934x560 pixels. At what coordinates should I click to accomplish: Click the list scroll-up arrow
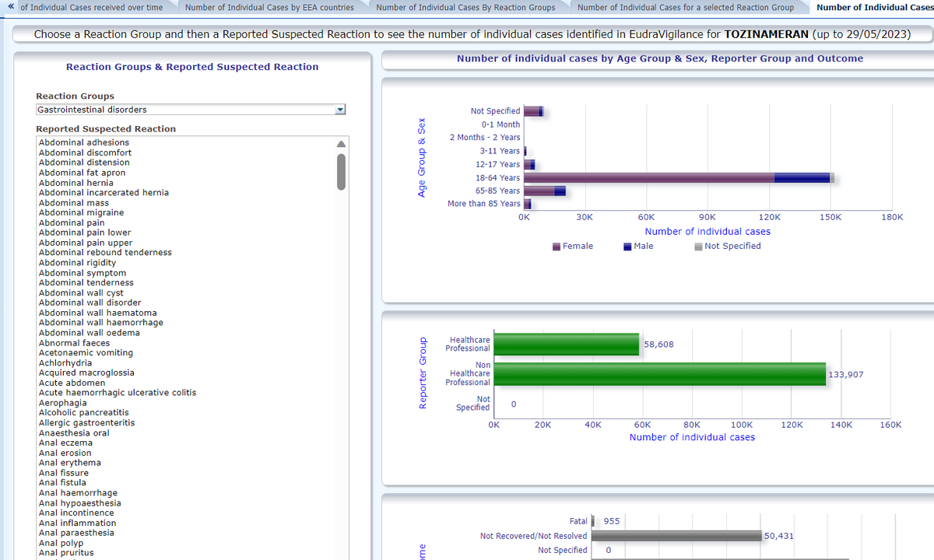[x=340, y=144]
